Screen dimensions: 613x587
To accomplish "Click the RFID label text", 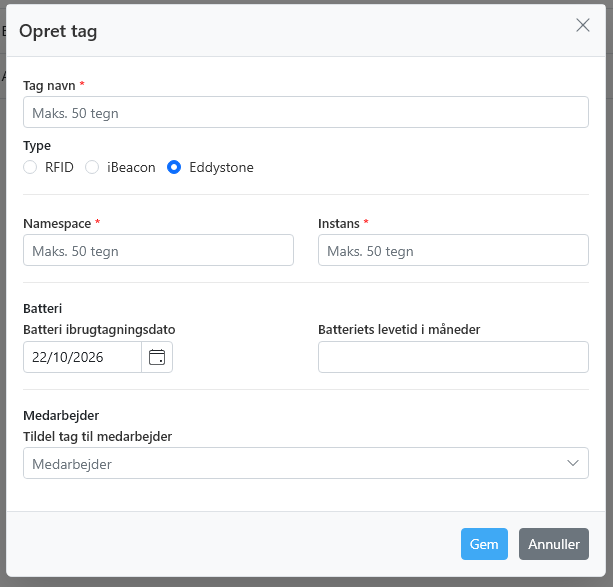I will point(59,167).
